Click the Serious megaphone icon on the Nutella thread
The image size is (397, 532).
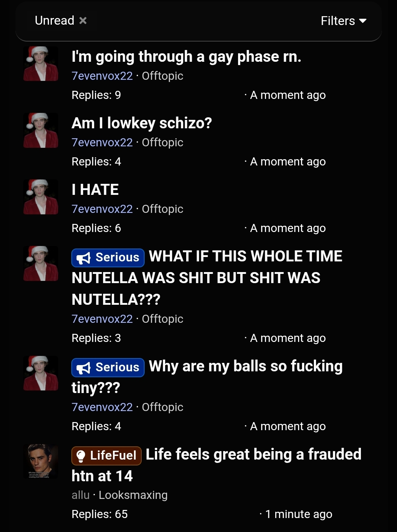84,258
